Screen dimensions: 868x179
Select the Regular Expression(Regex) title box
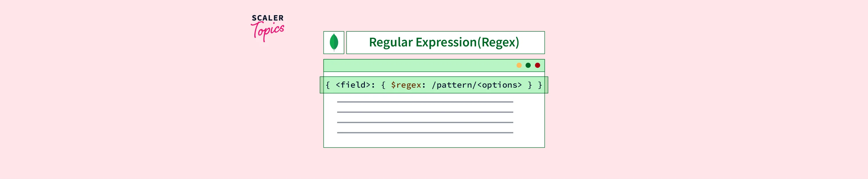445,43
